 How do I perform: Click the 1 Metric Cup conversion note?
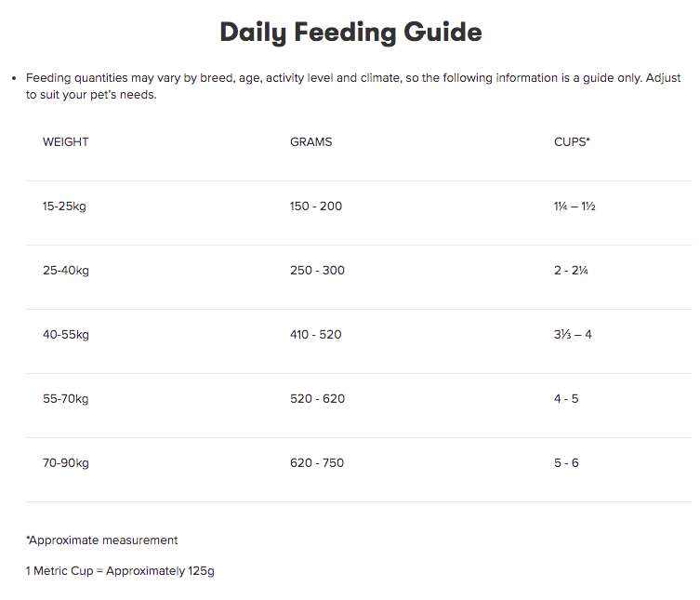pos(120,571)
